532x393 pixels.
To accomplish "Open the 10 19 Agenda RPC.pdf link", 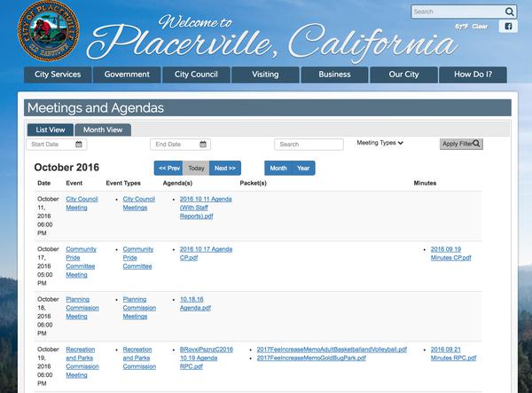I will (207, 358).
